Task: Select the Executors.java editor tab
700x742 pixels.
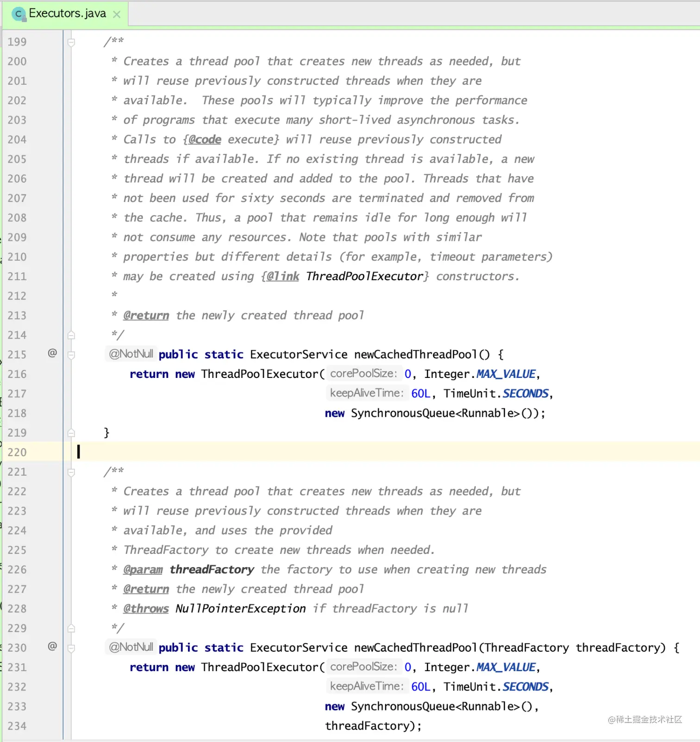Action: 66,14
